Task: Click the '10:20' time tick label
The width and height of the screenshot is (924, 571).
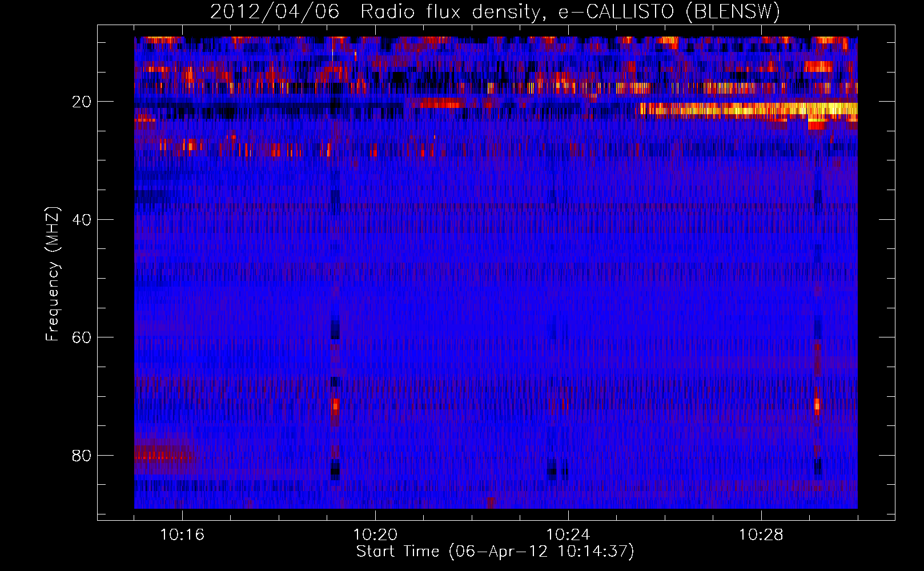Action: 375,534
